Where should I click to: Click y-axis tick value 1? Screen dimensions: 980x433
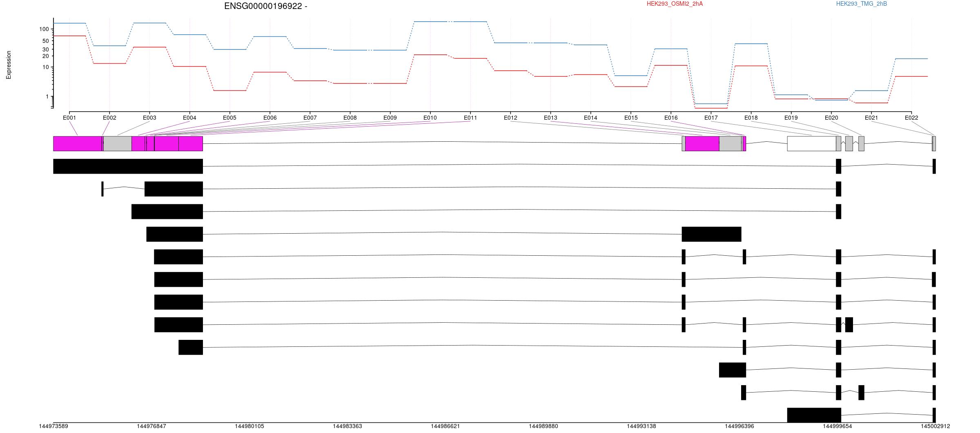tap(47, 96)
